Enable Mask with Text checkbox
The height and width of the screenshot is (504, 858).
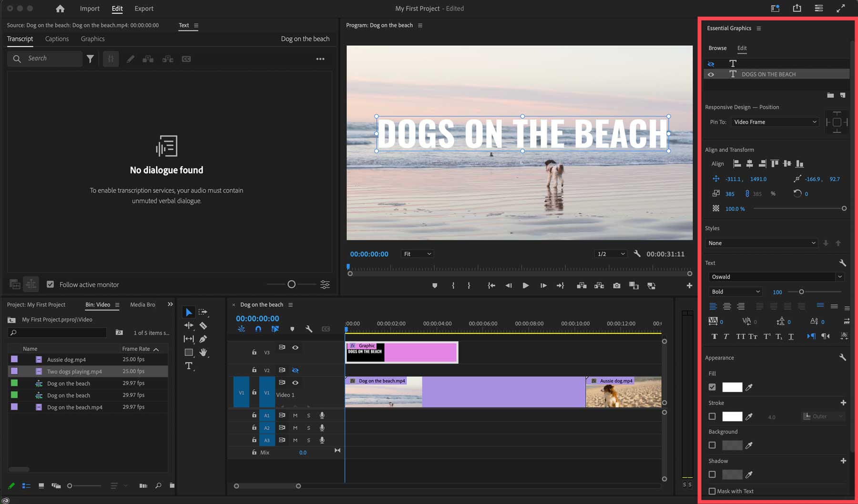coord(712,491)
